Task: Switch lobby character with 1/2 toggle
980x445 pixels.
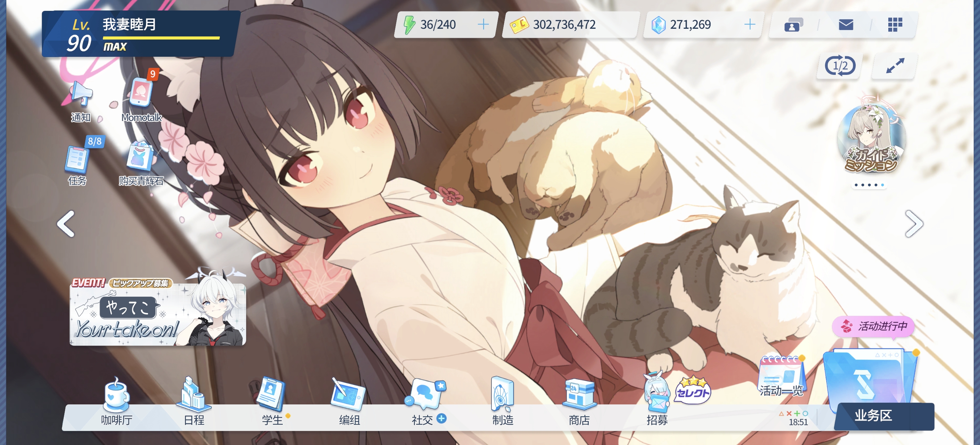Action: pos(840,65)
